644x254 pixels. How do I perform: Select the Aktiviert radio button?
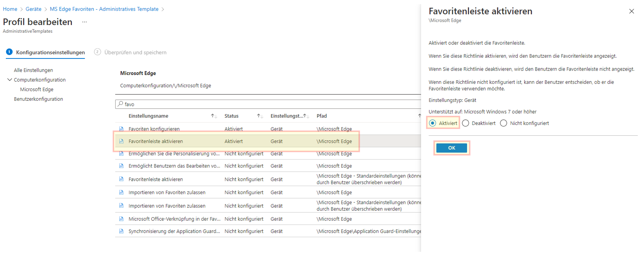433,123
